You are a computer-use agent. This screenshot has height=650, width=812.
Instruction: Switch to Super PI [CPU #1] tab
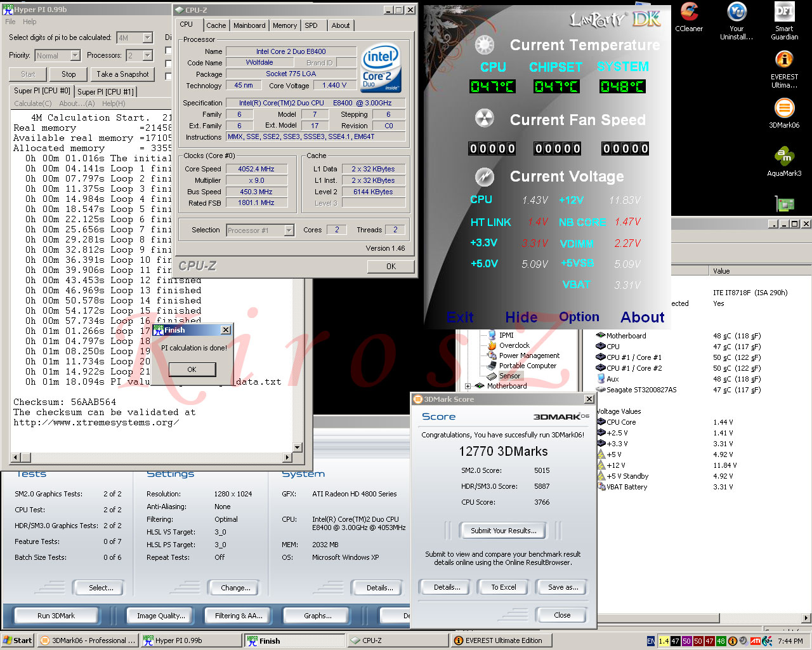point(105,91)
